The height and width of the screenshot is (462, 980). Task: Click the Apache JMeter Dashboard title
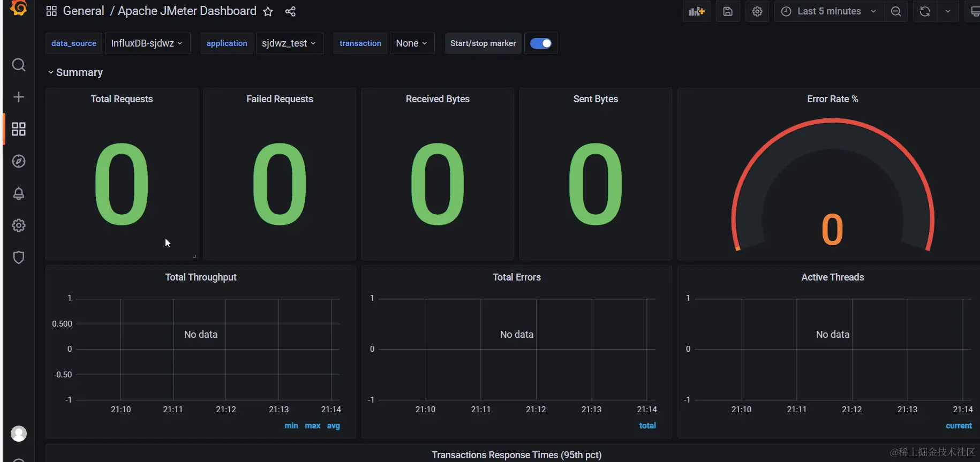(187, 11)
